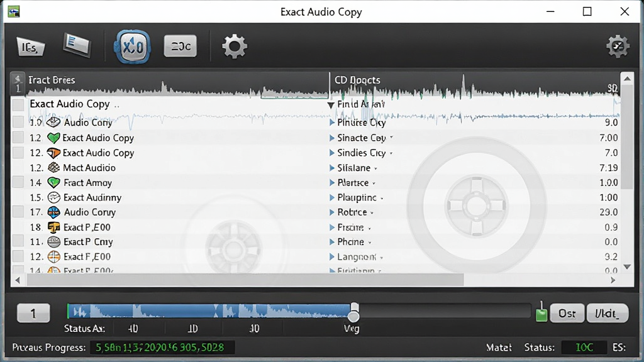Click the 'Tract Bries' column header
The width and height of the screenshot is (644, 362).
[x=52, y=80]
